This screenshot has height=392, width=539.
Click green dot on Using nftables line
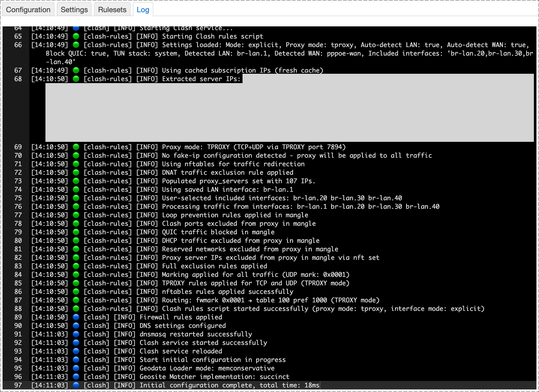coord(76,164)
